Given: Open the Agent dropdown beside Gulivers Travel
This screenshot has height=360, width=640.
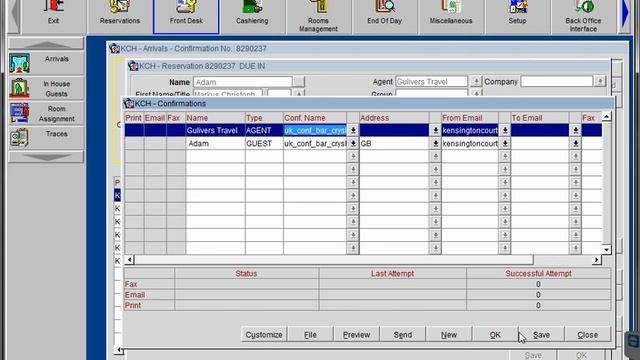Looking at the screenshot, I should [476, 82].
